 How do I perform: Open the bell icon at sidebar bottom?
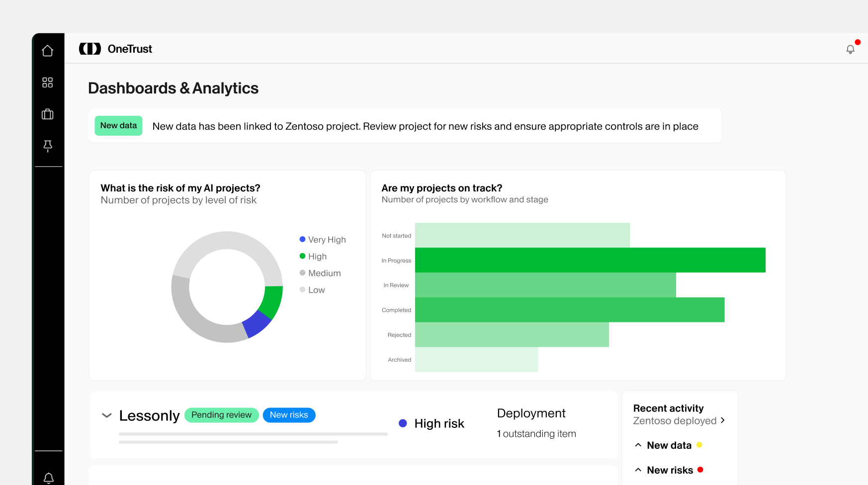click(48, 477)
